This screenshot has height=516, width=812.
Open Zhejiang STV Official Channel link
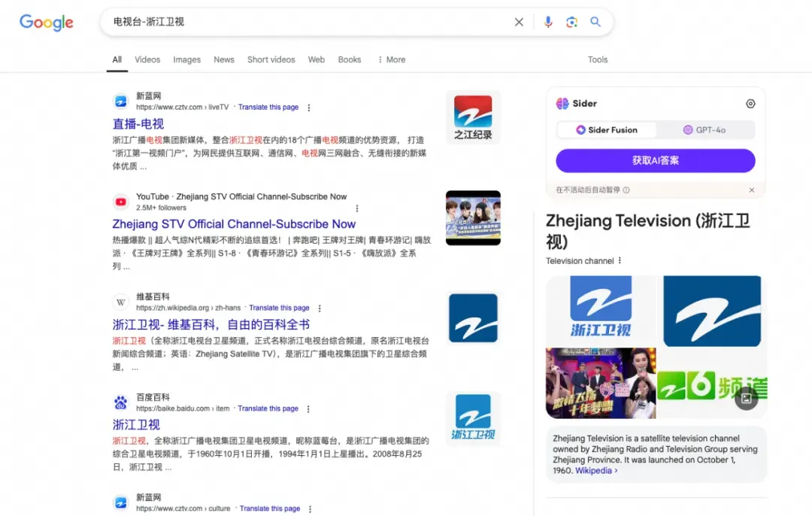tap(234, 224)
